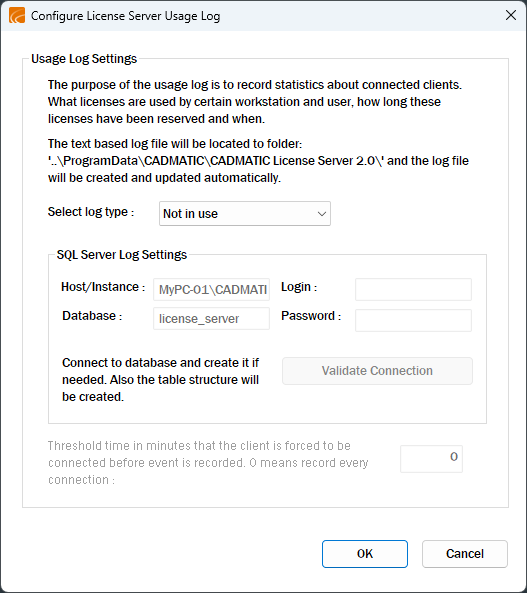This screenshot has height=593, width=527.
Task: Click the 'Password :' label text
Action: (311, 316)
